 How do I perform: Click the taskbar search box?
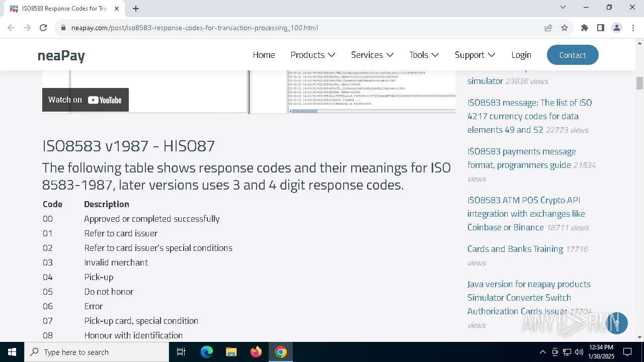coord(97,352)
